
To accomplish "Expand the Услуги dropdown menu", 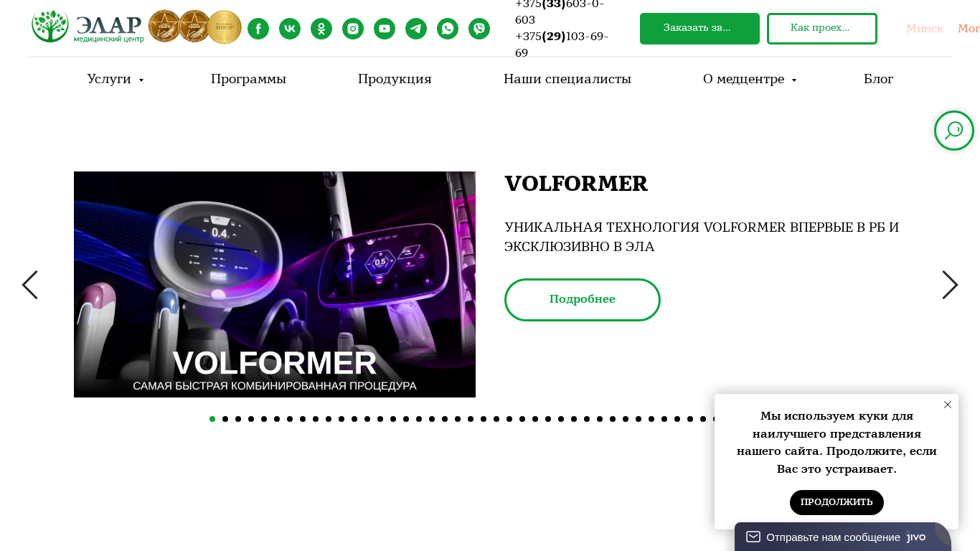I will (116, 79).
